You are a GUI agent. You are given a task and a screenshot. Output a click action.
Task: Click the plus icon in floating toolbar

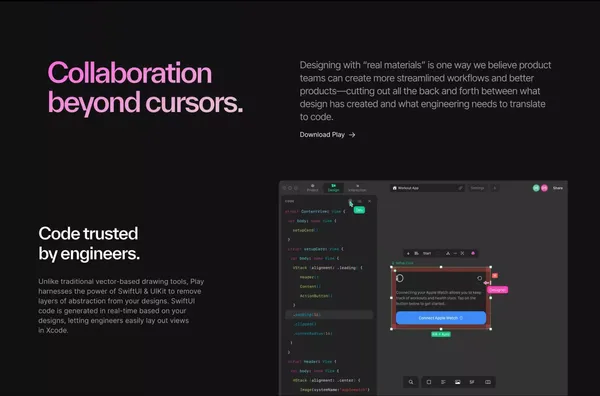(408, 253)
